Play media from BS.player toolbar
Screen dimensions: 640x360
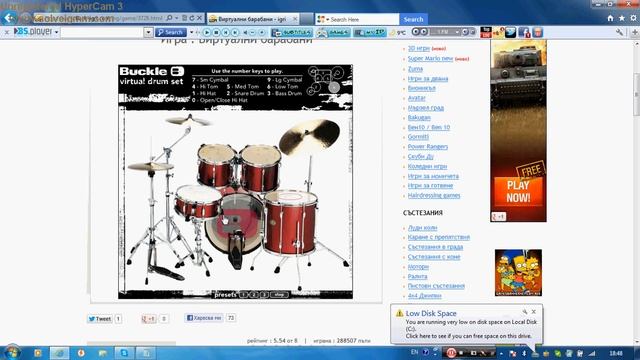(207, 32)
